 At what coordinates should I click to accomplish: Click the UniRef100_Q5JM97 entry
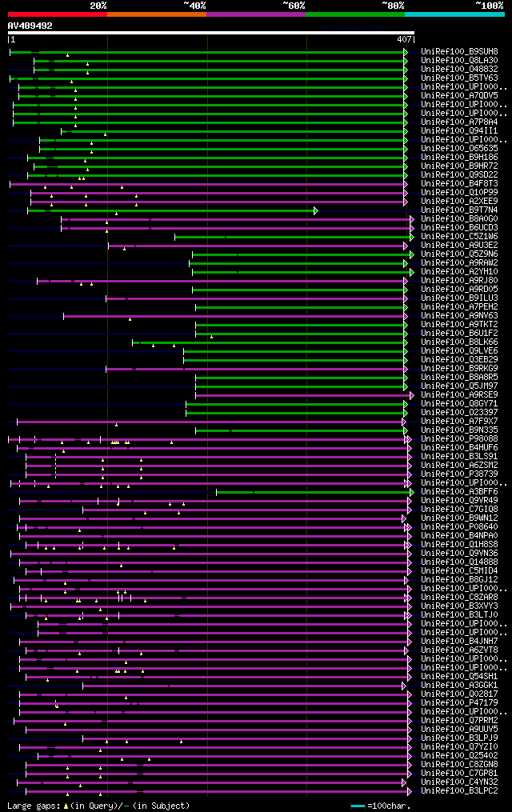click(459, 386)
